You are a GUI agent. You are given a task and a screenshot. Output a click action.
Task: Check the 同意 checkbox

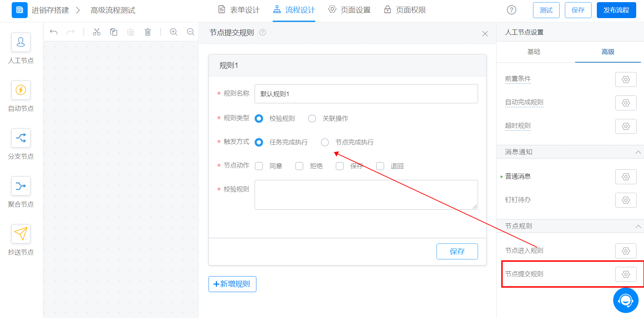click(x=259, y=166)
